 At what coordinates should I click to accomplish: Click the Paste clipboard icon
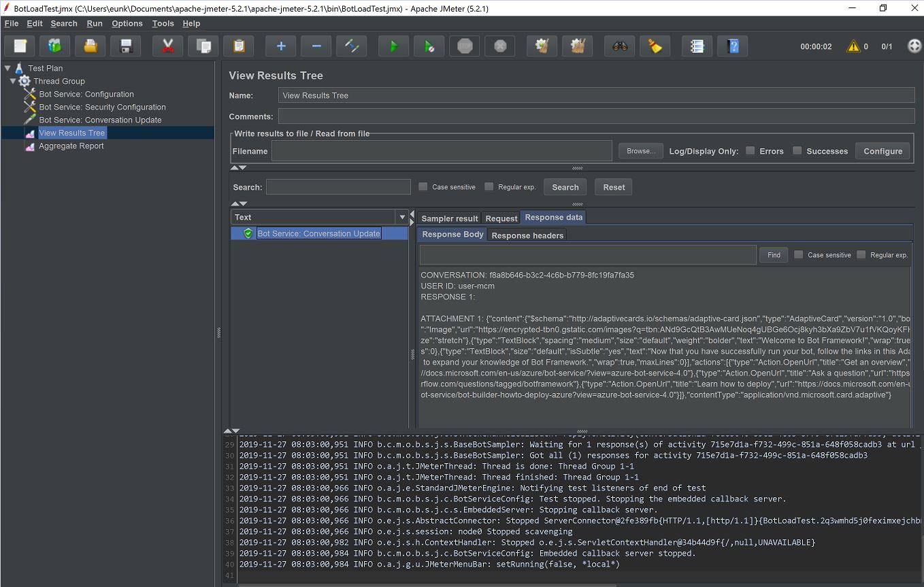tap(239, 46)
